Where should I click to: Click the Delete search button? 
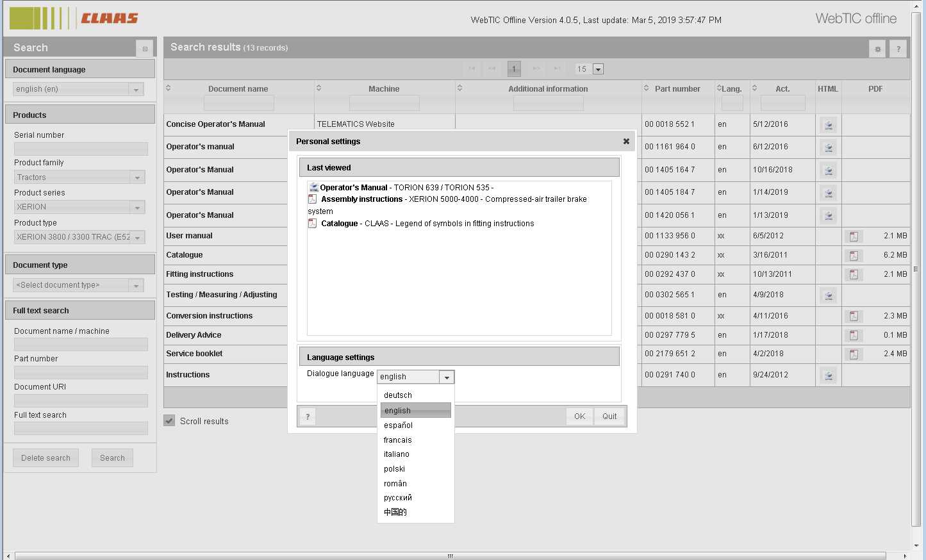(45, 458)
